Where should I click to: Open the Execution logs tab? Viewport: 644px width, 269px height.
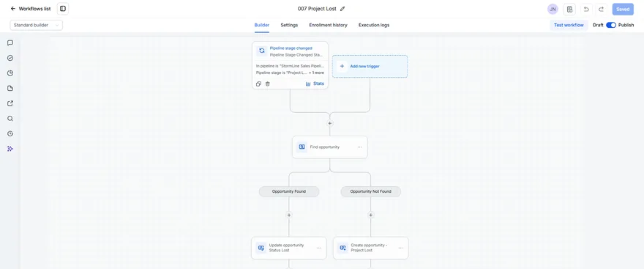pyautogui.click(x=374, y=25)
